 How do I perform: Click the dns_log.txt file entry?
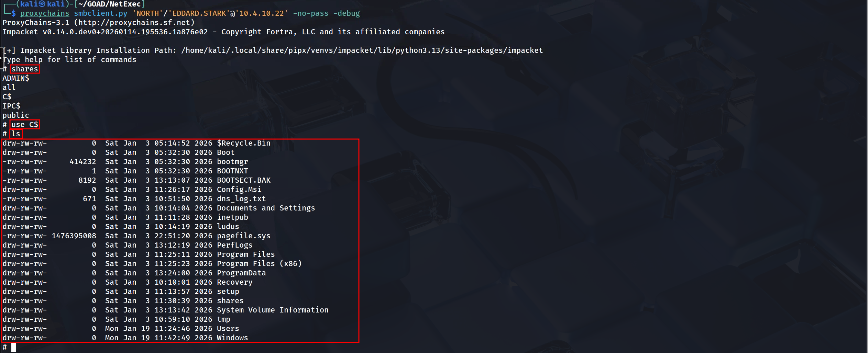coord(241,199)
